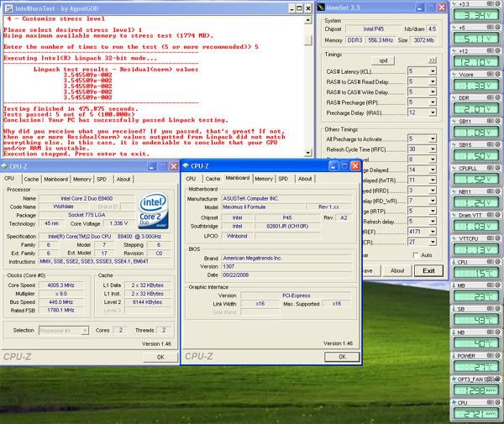The height and width of the screenshot is (424, 504).
Task: Click the >> expand button in MemSet
Action: point(432,60)
